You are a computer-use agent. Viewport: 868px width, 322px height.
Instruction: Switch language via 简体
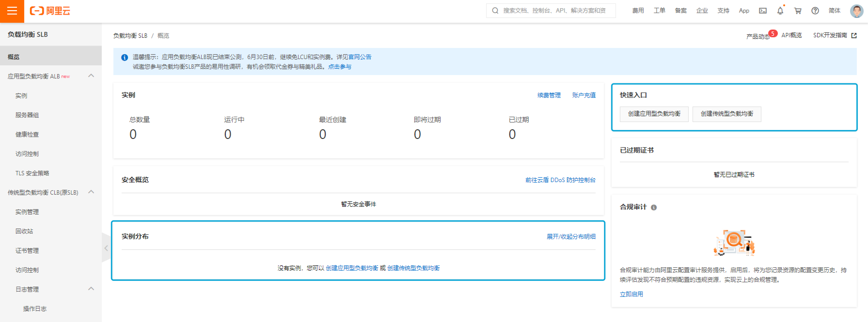coord(834,11)
